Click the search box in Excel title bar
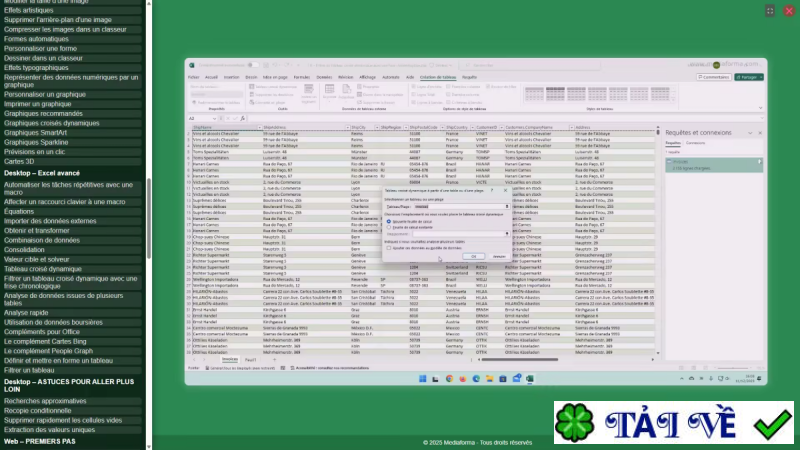This screenshot has width=800, height=450. click(x=531, y=65)
